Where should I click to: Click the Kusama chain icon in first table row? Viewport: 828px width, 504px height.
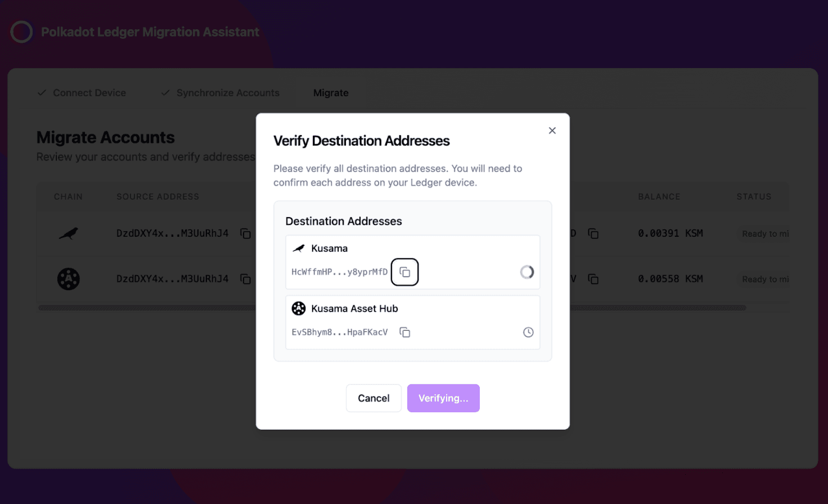(x=69, y=233)
